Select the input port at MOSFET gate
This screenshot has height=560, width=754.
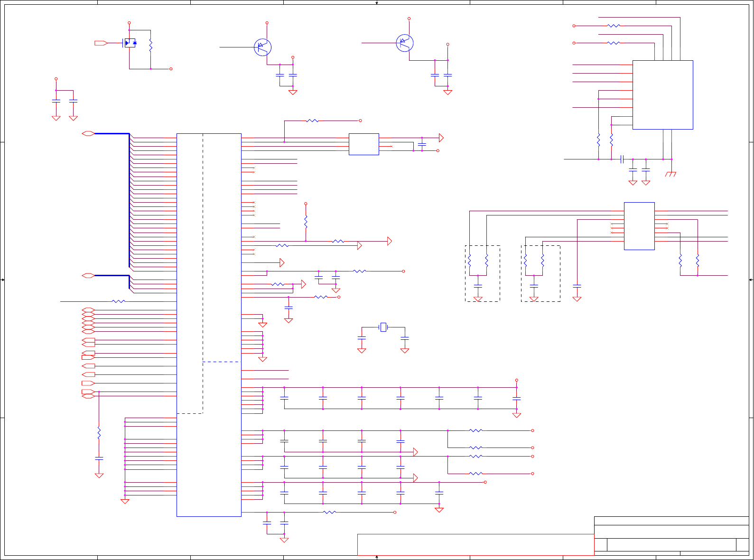click(x=101, y=43)
